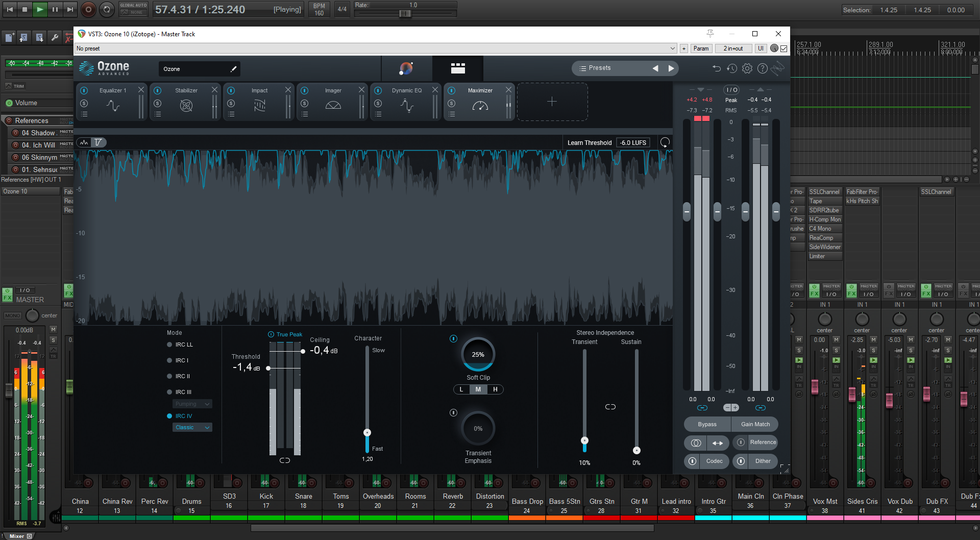The image size is (980, 540).
Task: Open the No preset dropdown
Action: pos(376,48)
